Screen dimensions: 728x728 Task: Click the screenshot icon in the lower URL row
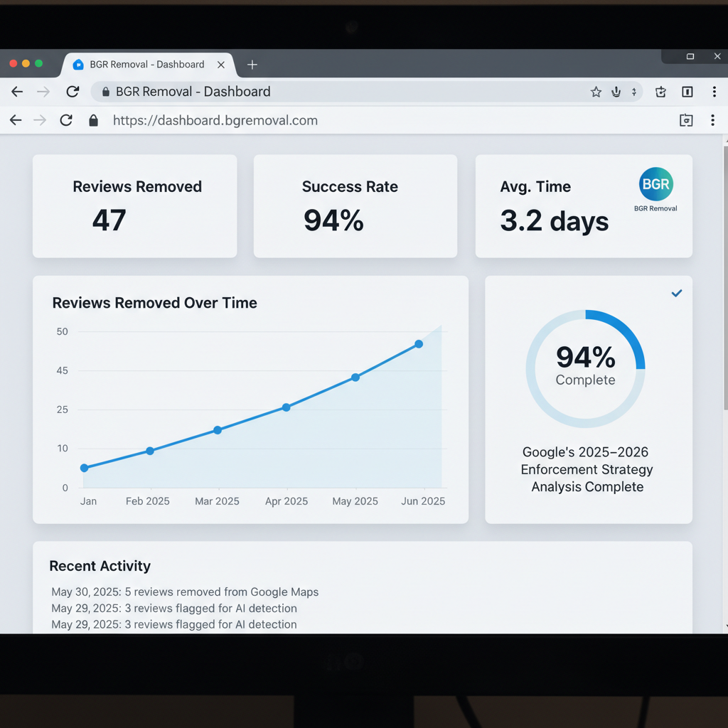686,120
